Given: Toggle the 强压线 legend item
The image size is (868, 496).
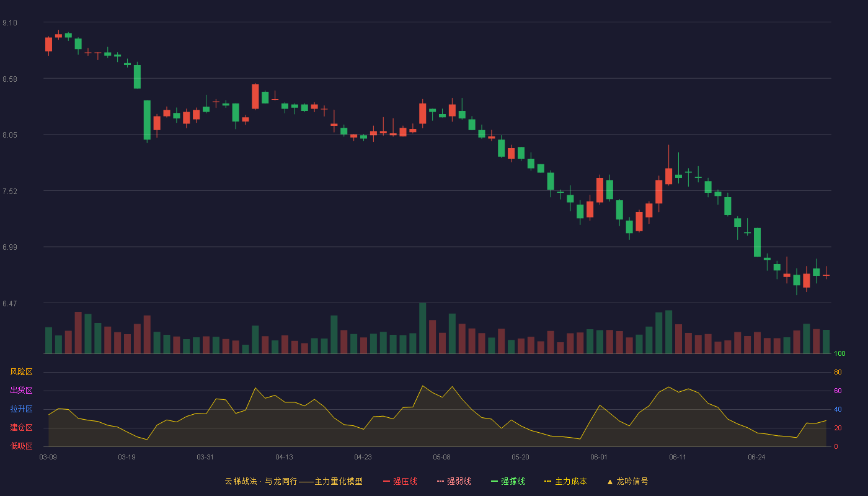Looking at the screenshot, I should (x=400, y=481).
